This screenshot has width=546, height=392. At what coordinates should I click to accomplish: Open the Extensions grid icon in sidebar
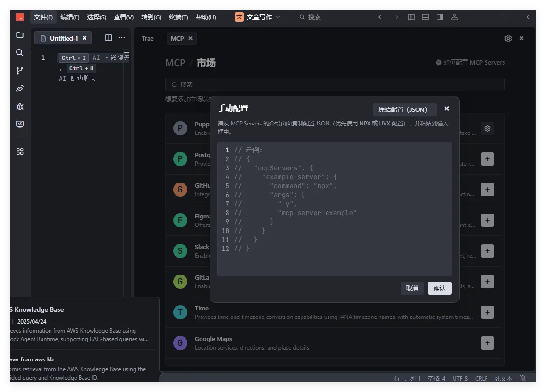click(19, 152)
